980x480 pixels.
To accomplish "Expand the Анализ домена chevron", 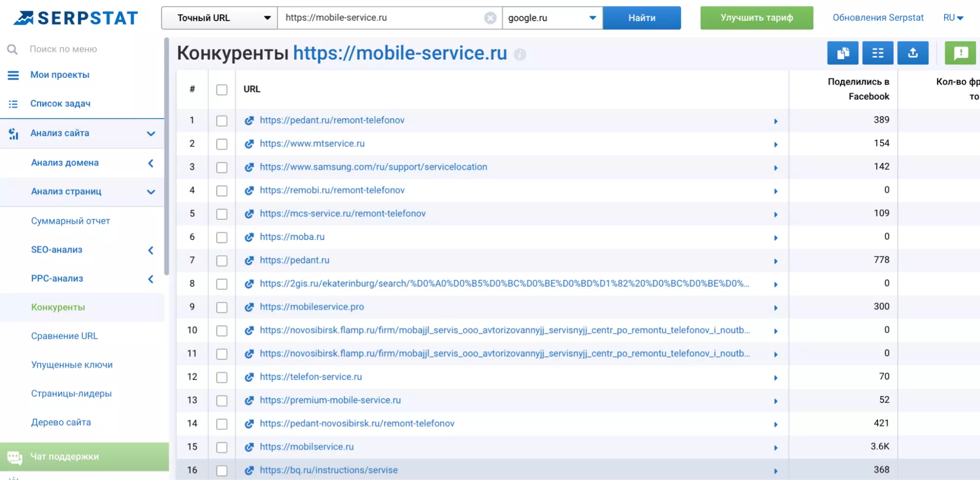I will pos(151,163).
